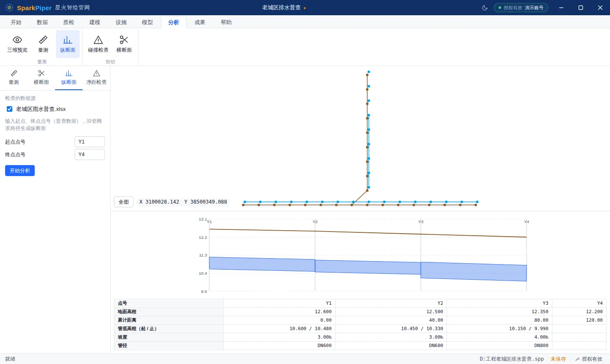Focus the 起点点号 input field

point(90,142)
